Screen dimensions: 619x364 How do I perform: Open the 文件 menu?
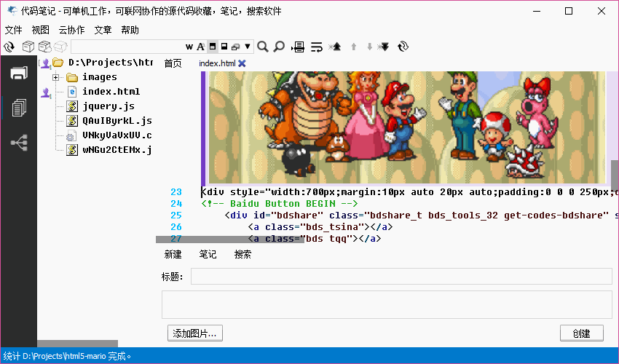click(13, 30)
